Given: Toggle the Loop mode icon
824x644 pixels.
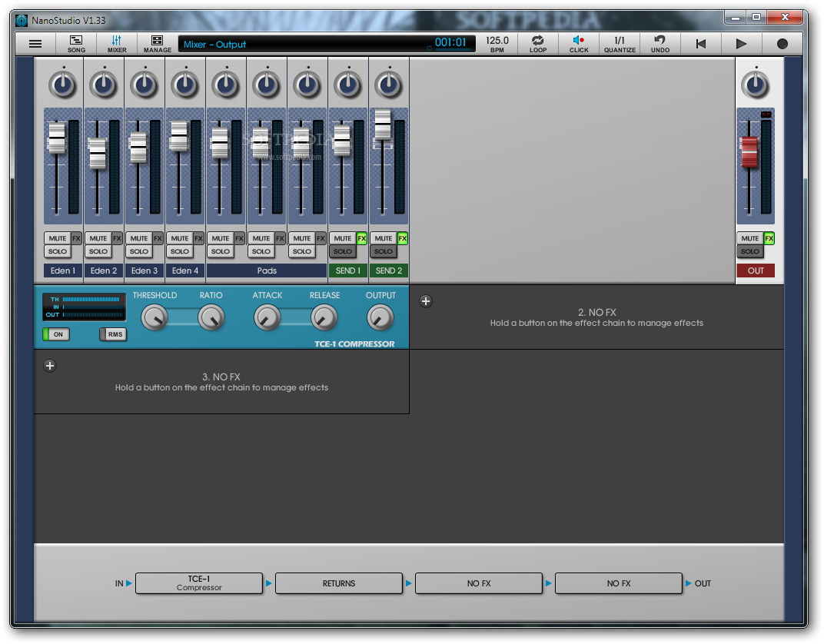Looking at the screenshot, I should (x=538, y=44).
